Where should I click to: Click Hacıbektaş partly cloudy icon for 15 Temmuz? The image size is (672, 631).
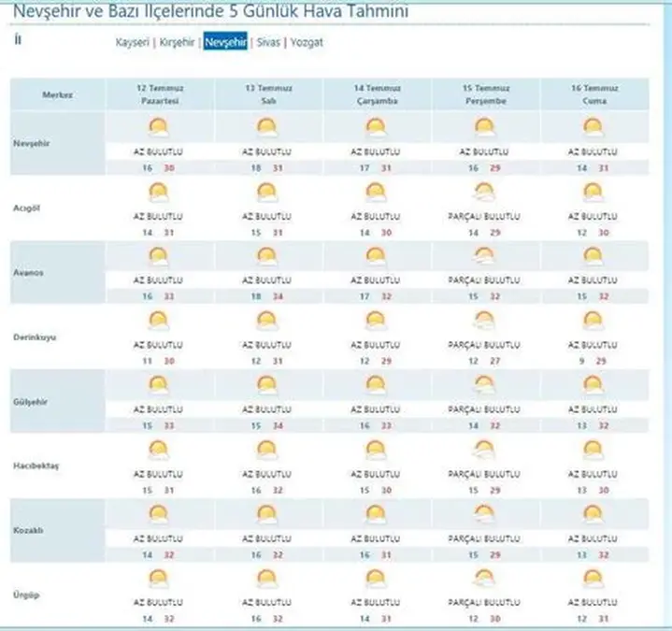[483, 450]
